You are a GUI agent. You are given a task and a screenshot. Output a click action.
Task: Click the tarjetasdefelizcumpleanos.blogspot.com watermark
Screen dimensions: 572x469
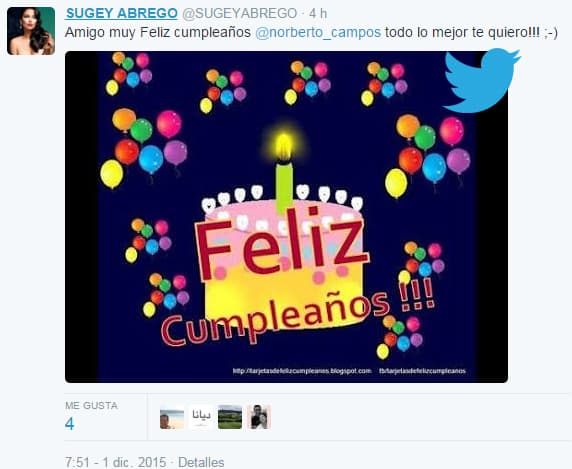point(302,371)
